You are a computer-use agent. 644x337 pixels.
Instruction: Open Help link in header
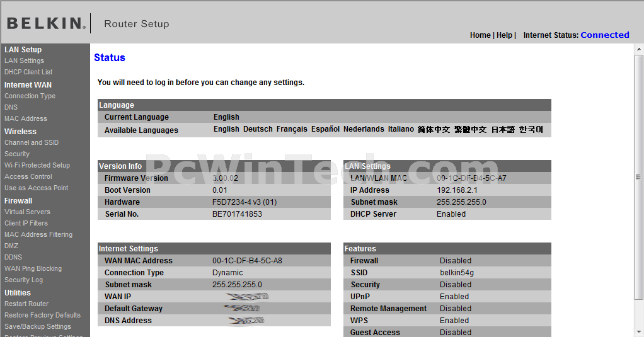tap(504, 35)
